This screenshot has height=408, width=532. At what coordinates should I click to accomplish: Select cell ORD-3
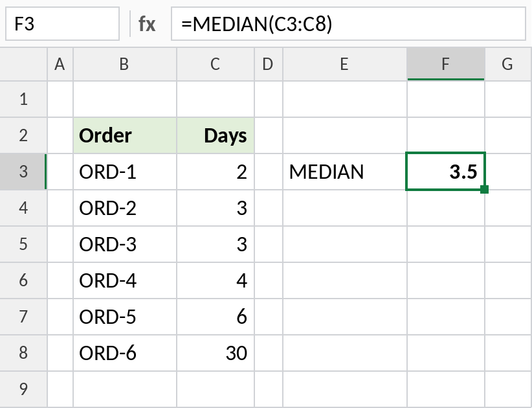click(125, 244)
